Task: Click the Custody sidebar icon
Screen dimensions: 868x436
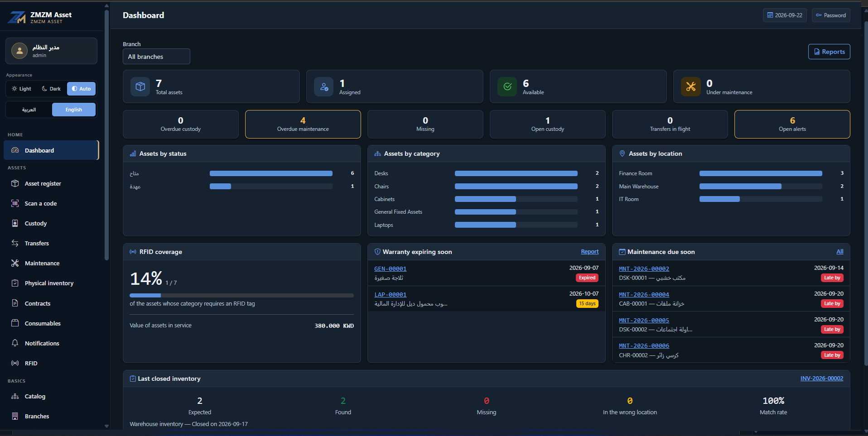Action: coord(15,223)
